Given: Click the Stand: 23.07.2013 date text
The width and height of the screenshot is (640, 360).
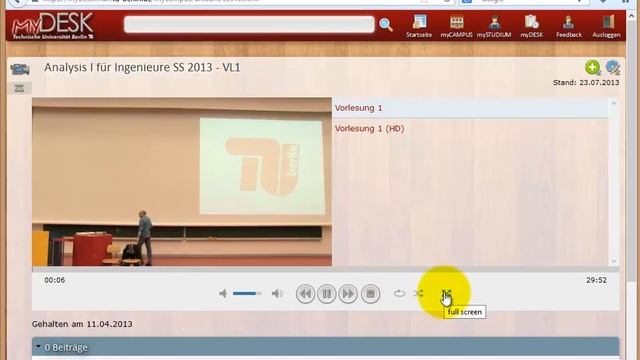Looking at the screenshot, I should point(586,82).
